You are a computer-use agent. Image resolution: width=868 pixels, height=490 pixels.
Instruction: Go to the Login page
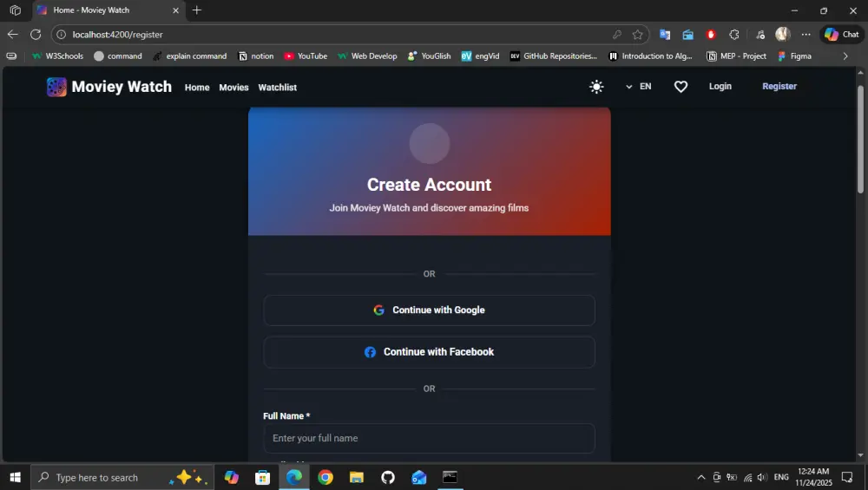tap(720, 86)
